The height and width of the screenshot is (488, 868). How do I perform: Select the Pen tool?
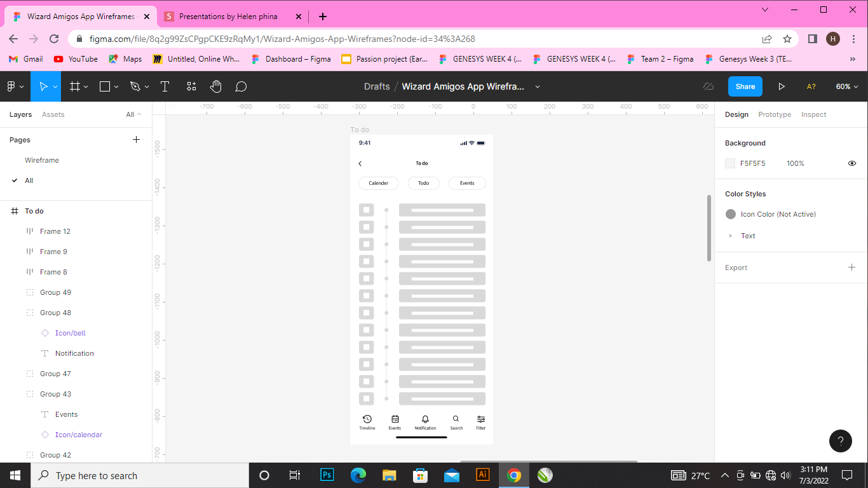135,86
